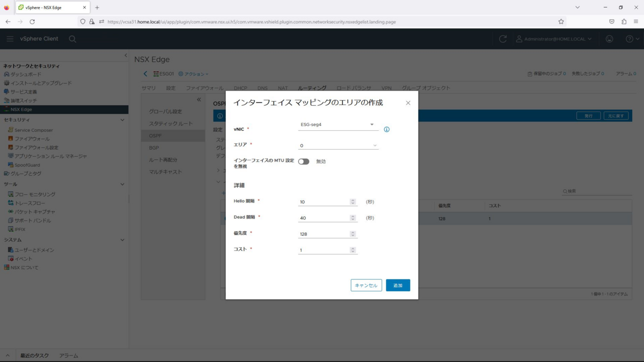
Task: Switch to the ロード バランサ tab
Action: [354, 88]
